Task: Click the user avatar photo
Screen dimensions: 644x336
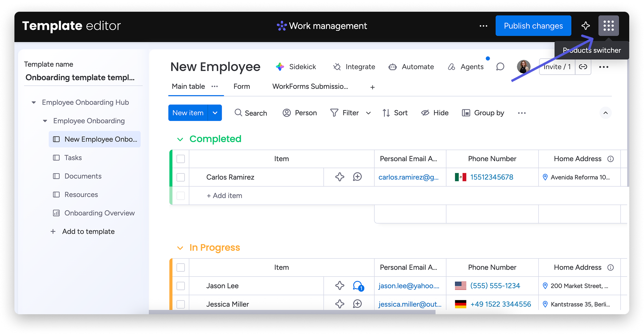Action: (x=523, y=67)
